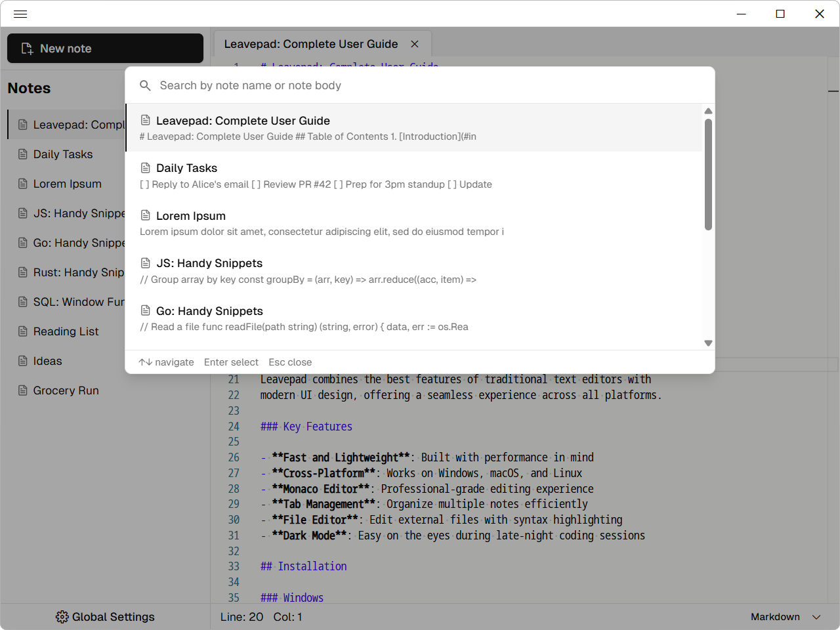
Task: Click sidebar icon of Reading List note
Action: coord(23,331)
